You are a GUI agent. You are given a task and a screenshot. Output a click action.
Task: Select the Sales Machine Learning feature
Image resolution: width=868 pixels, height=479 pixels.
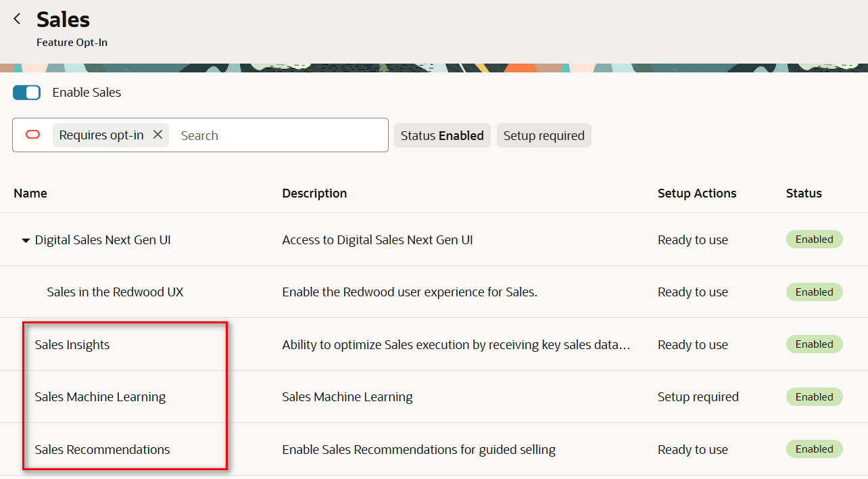(x=100, y=397)
